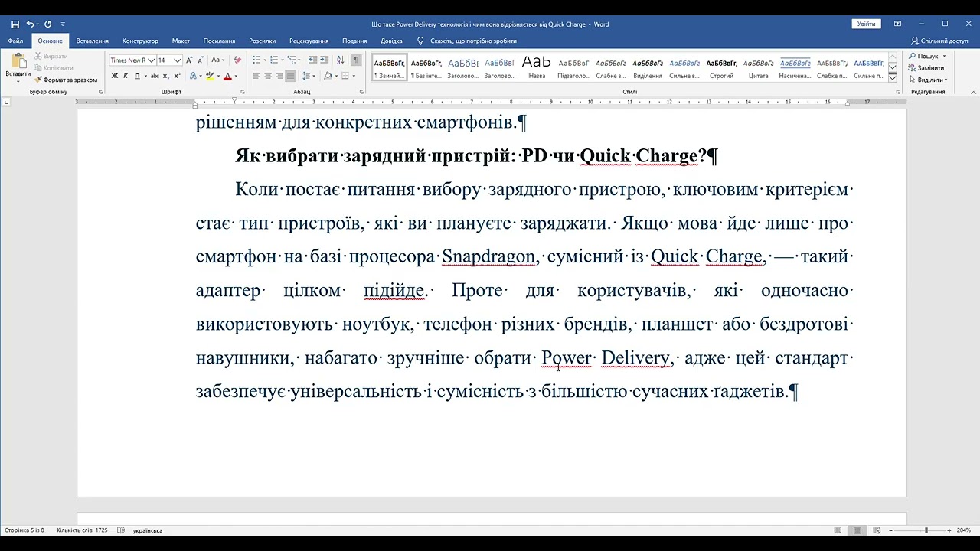This screenshot has height=551, width=980.
Task: Apply the red font color
Action: tap(227, 76)
